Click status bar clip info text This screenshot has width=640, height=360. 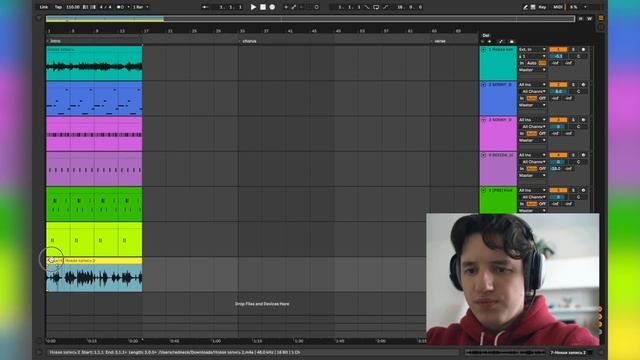point(175,352)
